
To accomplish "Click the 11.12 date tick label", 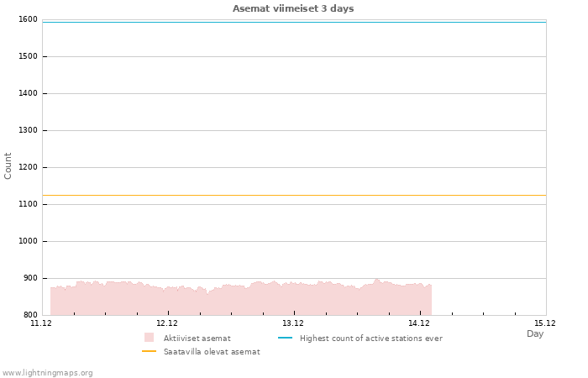I will click(x=41, y=323).
